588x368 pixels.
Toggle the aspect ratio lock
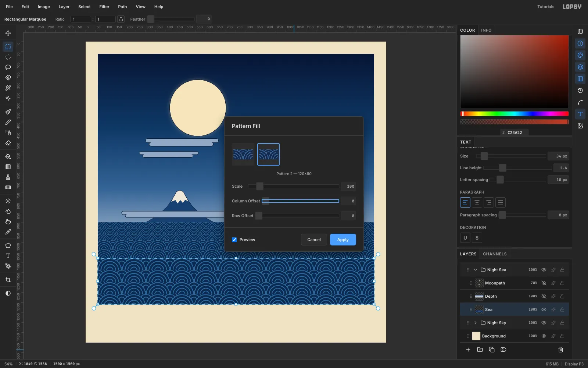[121, 19]
